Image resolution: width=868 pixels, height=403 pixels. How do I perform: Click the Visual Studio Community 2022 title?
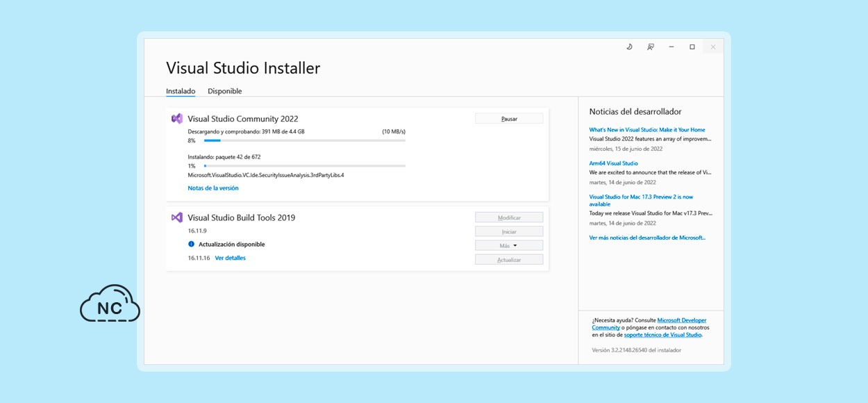pos(243,119)
